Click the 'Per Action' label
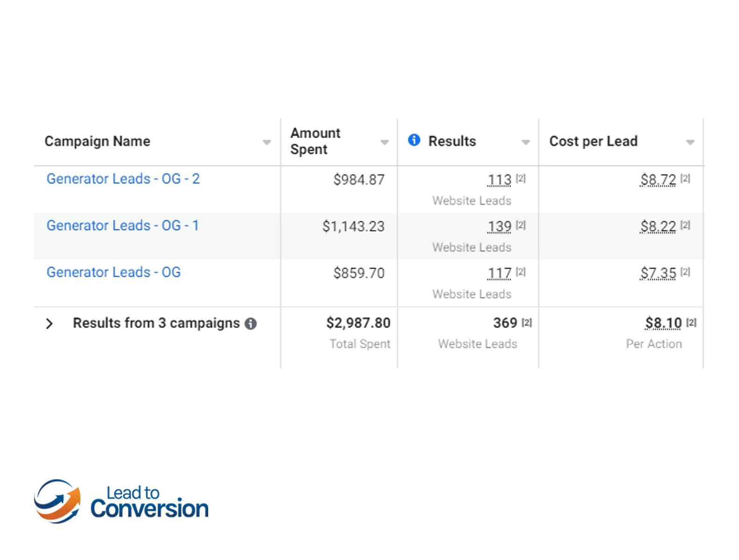This screenshot has width=739, height=560. pyautogui.click(x=654, y=344)
